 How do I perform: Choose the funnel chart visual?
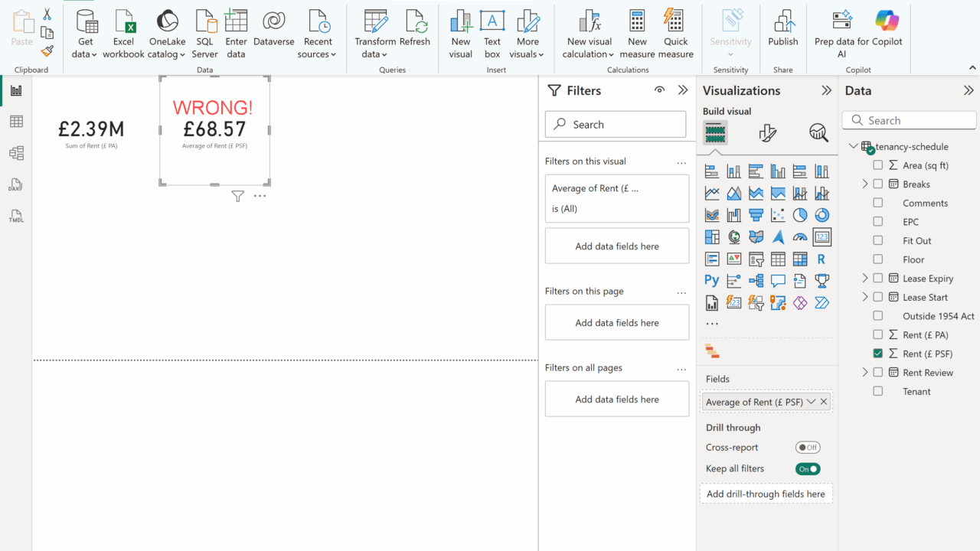click(x=756, y=215)
